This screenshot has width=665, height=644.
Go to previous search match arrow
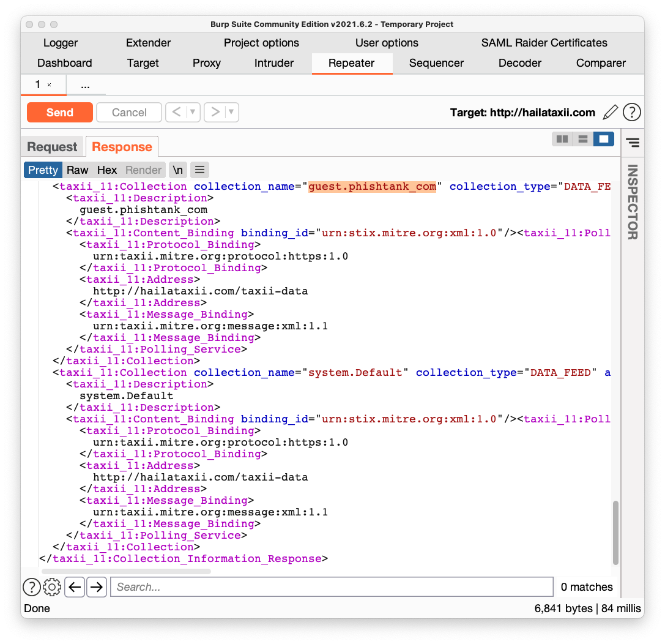[x=75, y=587]
